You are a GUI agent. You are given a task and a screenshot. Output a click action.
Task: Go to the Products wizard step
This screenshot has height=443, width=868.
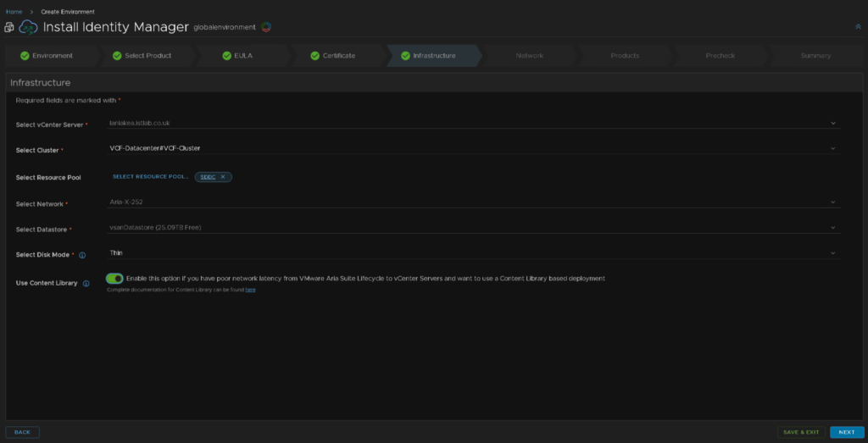(x=625, y=56)
